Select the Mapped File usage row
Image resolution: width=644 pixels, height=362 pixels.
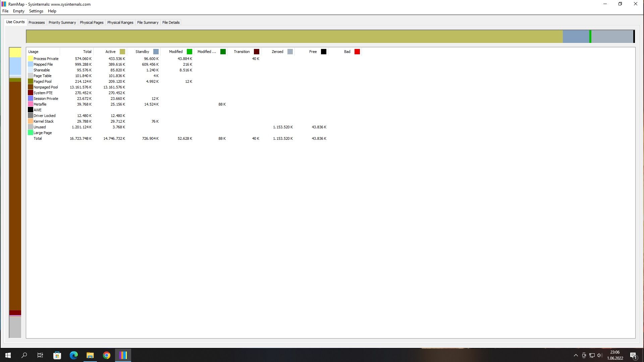43,64
